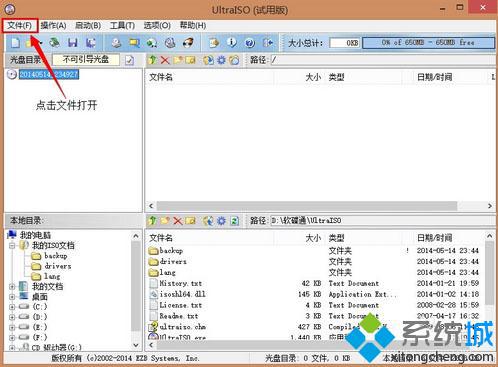Click the boot properties icon beside 不可引导光盘

click(130, 60)
